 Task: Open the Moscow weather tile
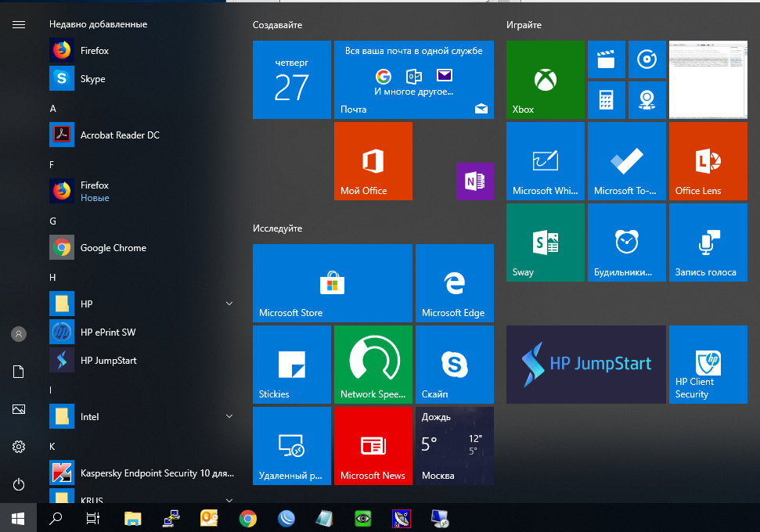(x=454, y=445)
